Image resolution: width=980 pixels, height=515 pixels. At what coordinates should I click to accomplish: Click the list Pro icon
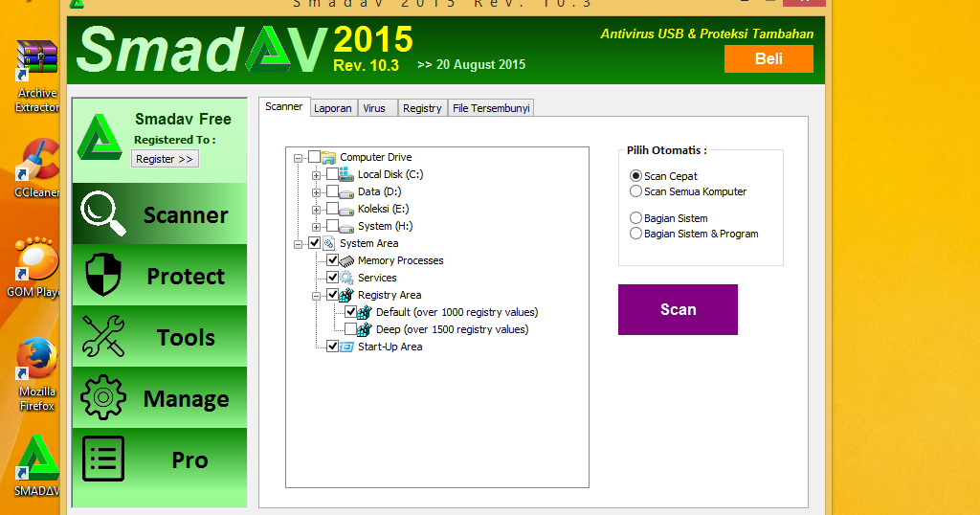[103, 459]
